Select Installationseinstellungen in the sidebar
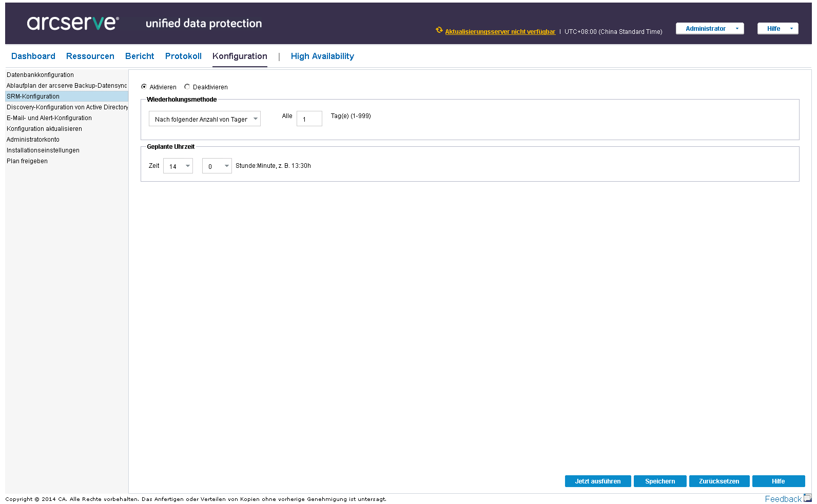Image resolution: width=817 pixels, height=504 pixels. click(67, 150)
